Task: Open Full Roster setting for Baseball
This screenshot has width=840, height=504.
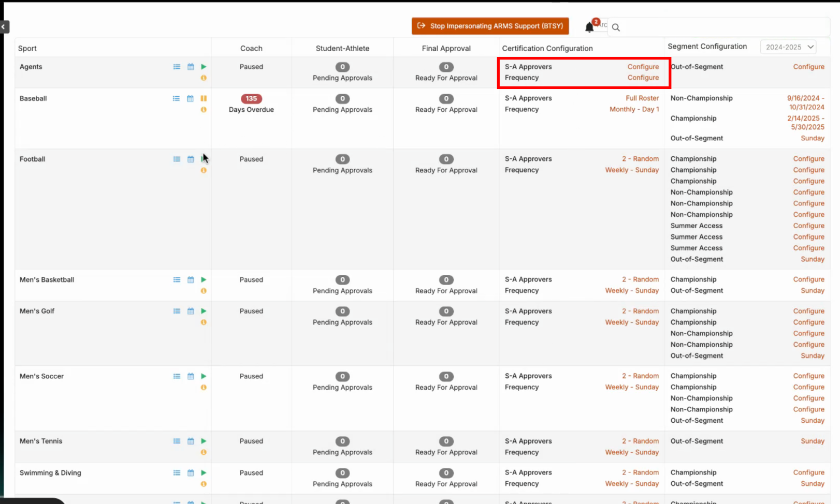Action: coord(642,98)
